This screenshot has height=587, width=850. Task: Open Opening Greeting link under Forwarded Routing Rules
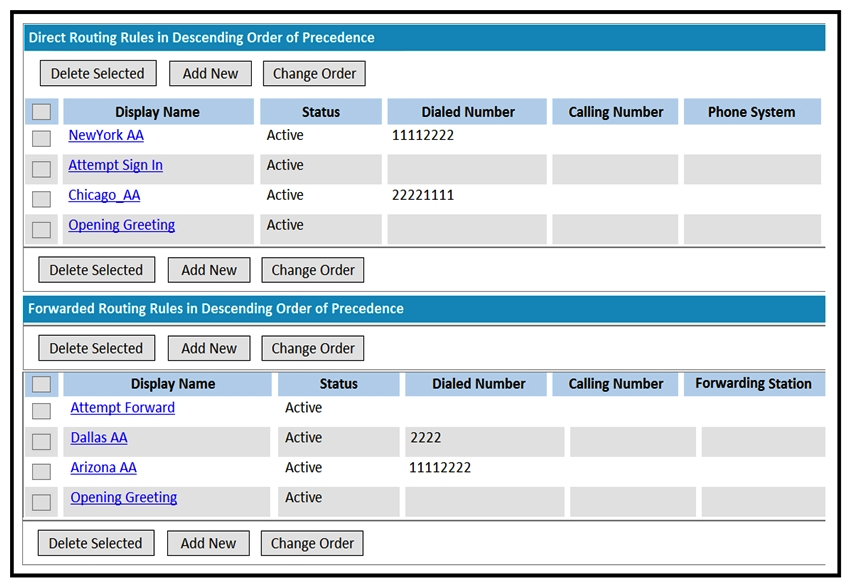[x=124, y=497]
